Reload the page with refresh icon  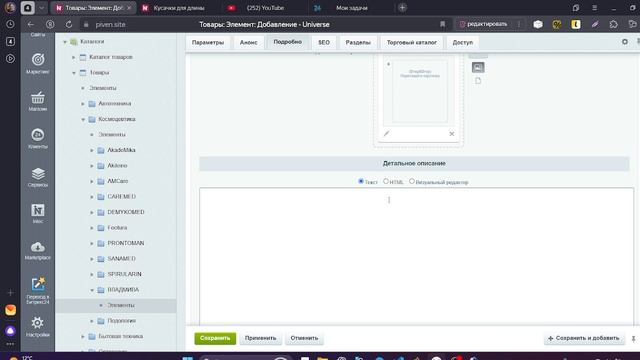(x=69, y=24)
